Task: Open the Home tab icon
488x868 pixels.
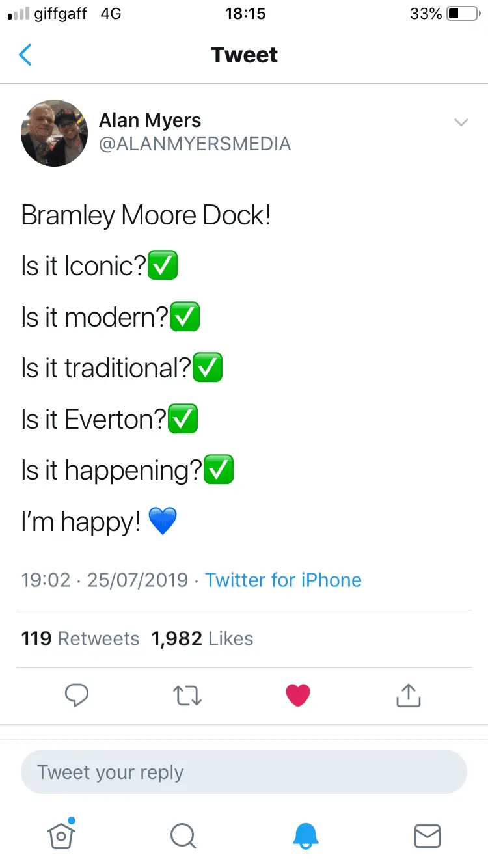Action: pos(61,835)
